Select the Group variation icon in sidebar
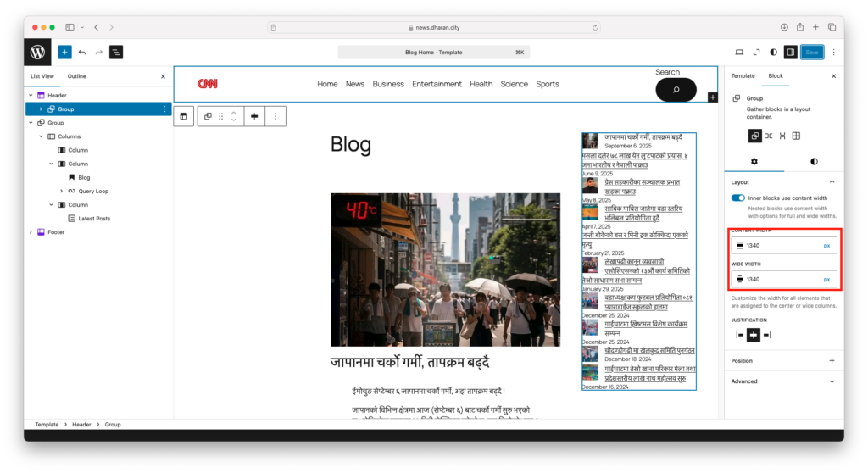 (755, 136)
